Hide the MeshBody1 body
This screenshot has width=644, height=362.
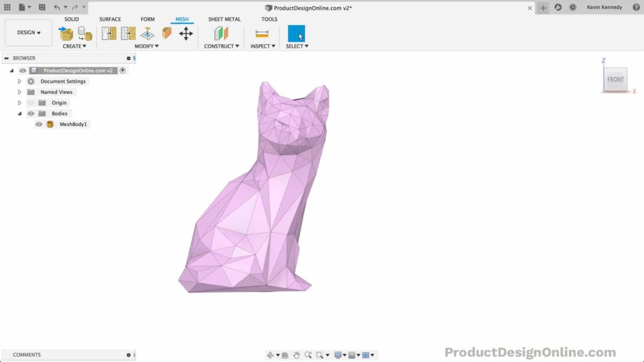click(39, 124)
